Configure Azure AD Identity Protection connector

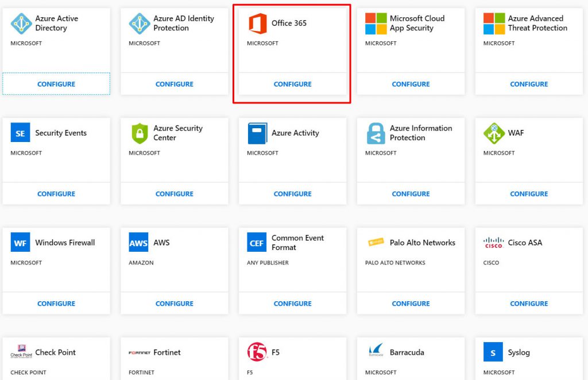[175, 84]
